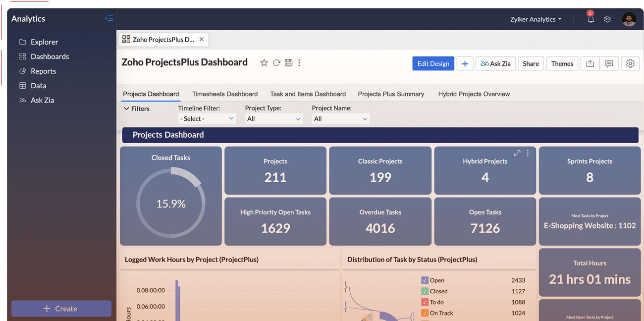Open the Task and Items Dashboard tab

coord(308,94)
